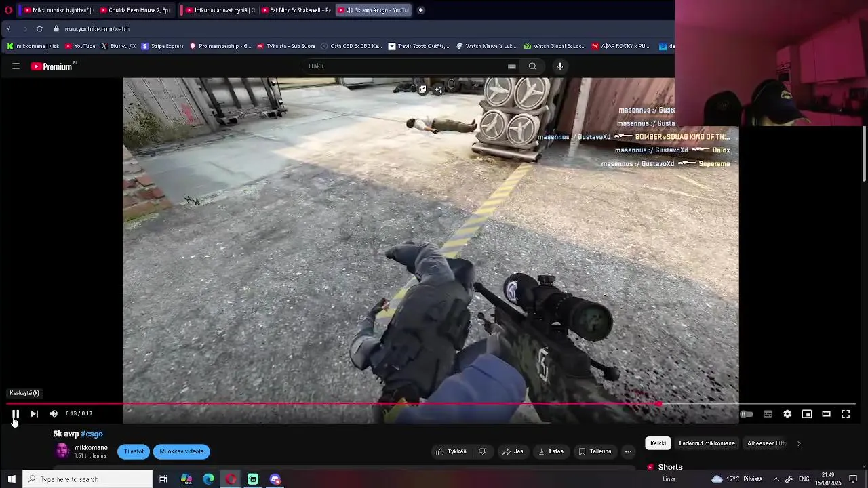Open the weather widget showing 17°C Pilvistä
Screen dimensions: 868x488
pyautogui.click(x=736, y=479)
